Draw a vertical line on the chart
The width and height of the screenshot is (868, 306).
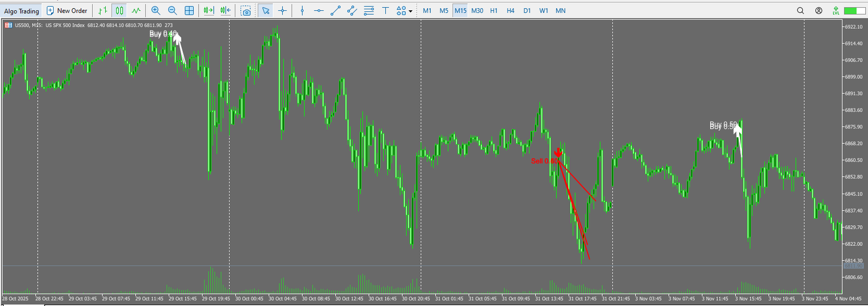click(302, 11)
